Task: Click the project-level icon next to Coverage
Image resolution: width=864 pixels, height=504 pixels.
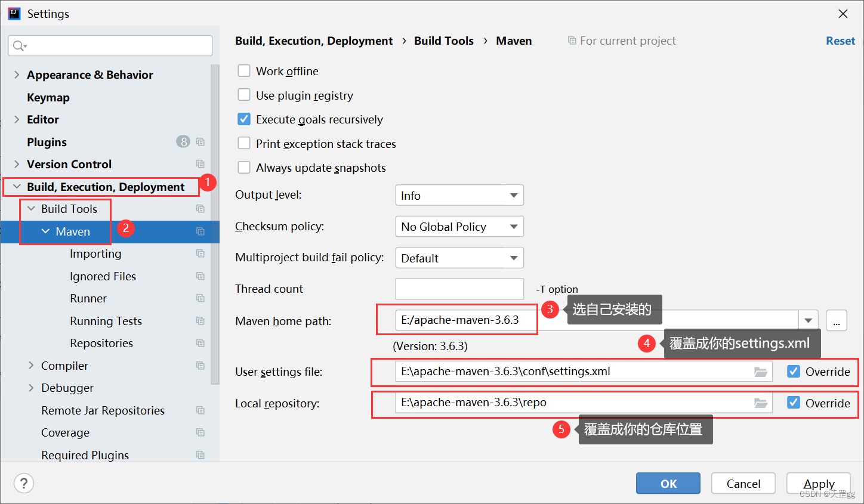Action: 200,432
